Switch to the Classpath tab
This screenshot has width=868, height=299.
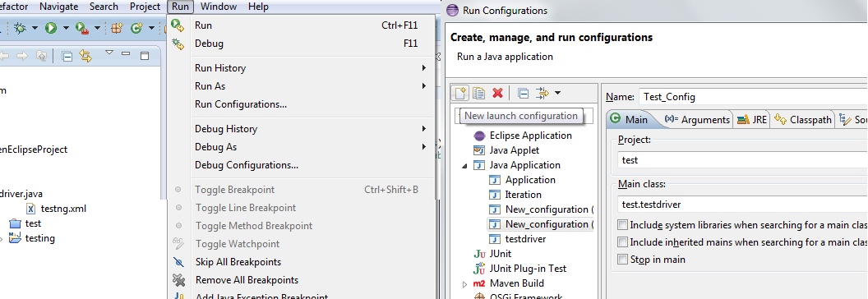[803, 120]
